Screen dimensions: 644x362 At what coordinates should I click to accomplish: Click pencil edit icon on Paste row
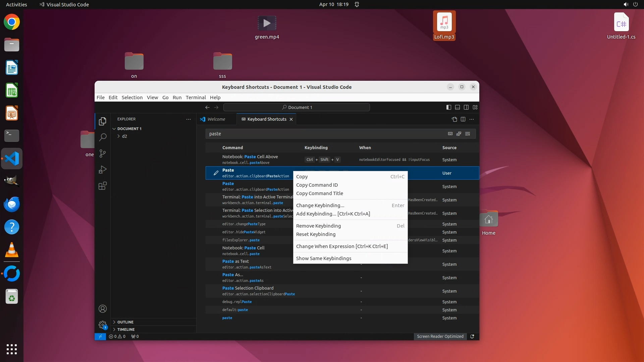coord(216,173)
